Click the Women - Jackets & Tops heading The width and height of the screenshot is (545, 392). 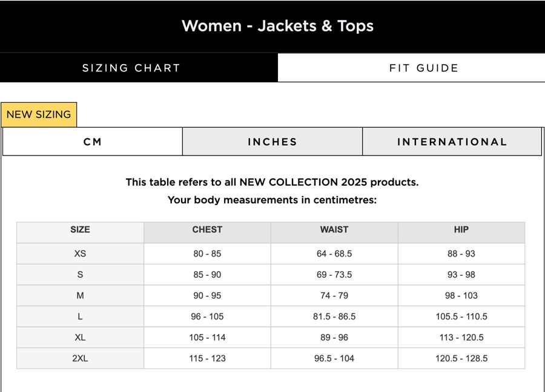[277, 26]
